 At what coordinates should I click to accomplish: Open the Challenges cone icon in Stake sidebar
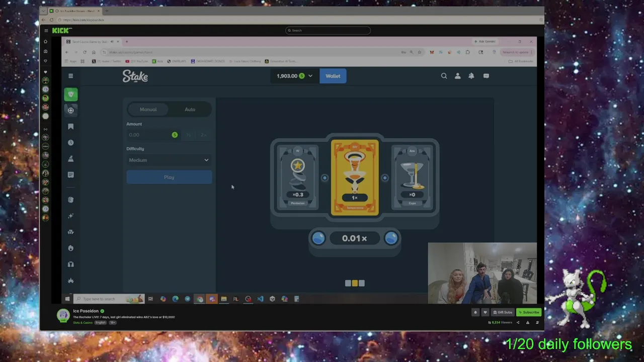click(x=71, y=159)
